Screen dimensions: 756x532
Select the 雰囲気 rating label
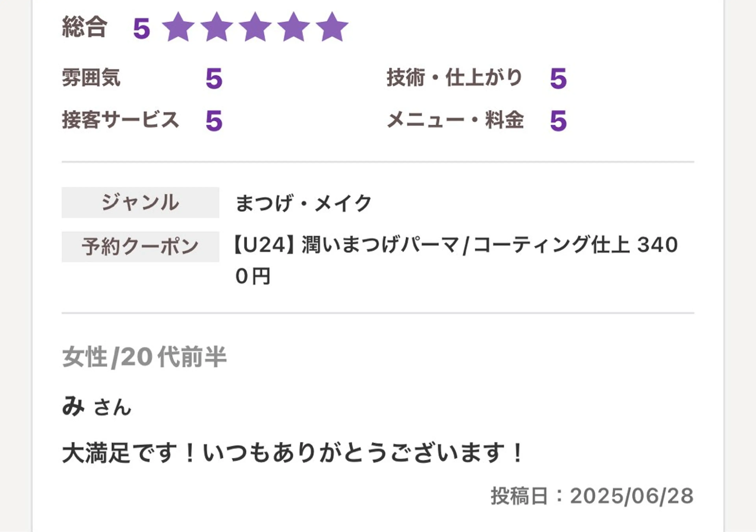(91, 78)
